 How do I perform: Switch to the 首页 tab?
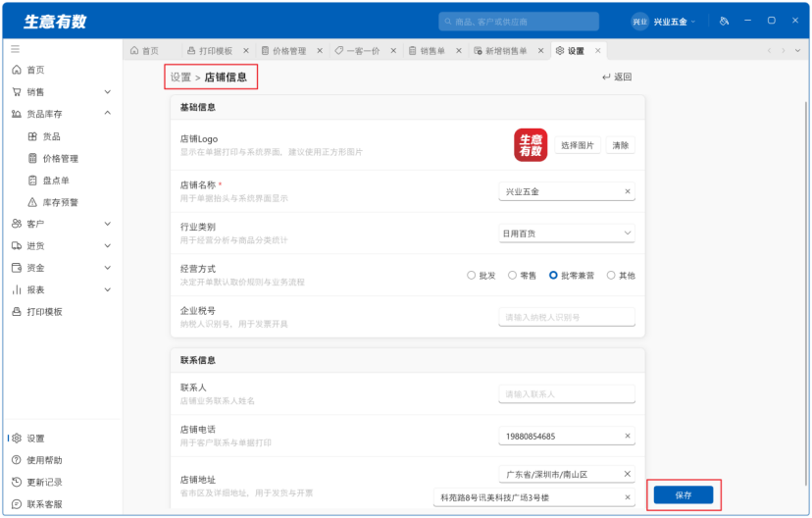[145, 51]
